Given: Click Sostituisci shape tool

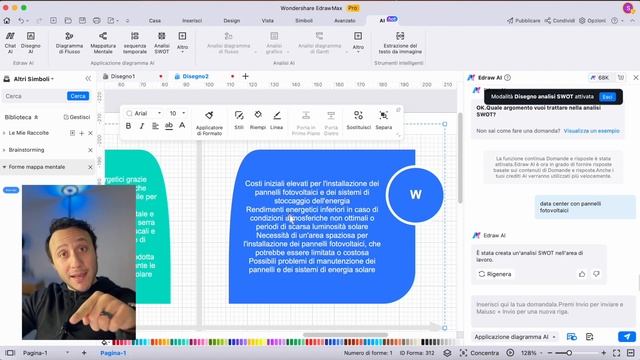Looking at the screenshot, I should 358,120.
